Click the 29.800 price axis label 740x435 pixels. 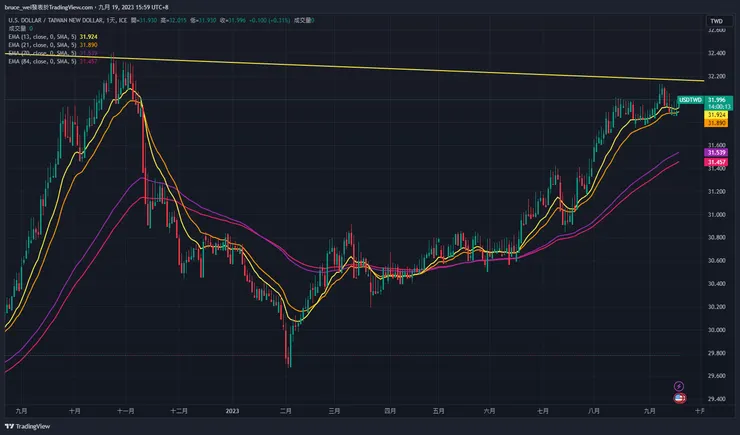point(716,353)
